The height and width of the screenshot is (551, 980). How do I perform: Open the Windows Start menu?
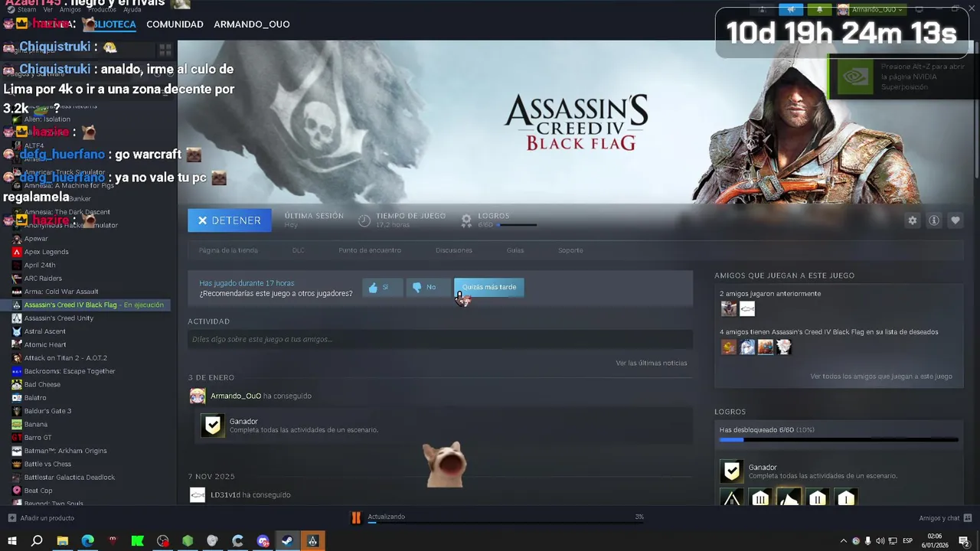[12, 541]
